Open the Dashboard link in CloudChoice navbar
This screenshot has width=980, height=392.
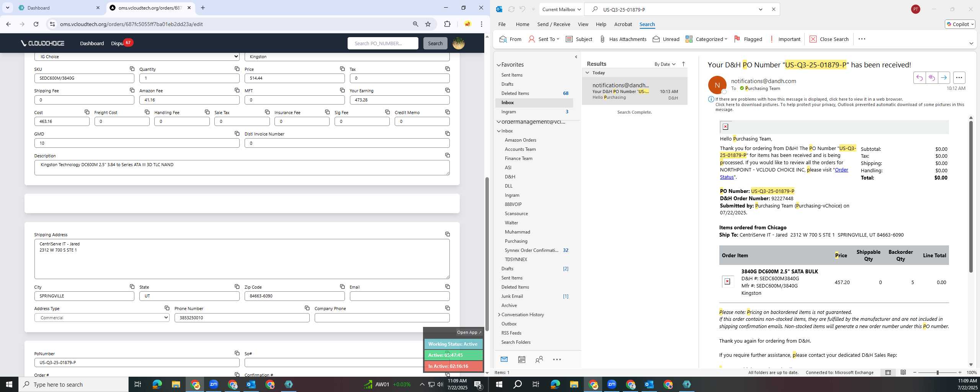pos(92,43)
